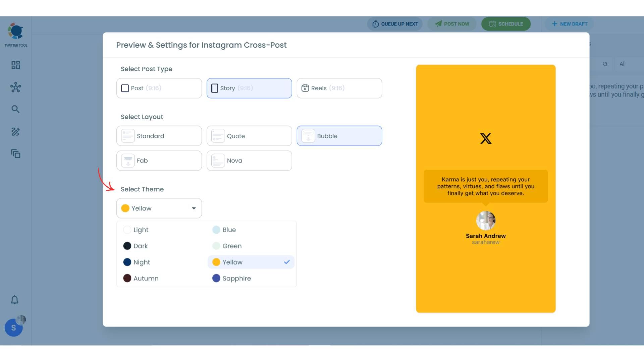
Task: Pick the Night theme from list
Action: coord(141,262)
